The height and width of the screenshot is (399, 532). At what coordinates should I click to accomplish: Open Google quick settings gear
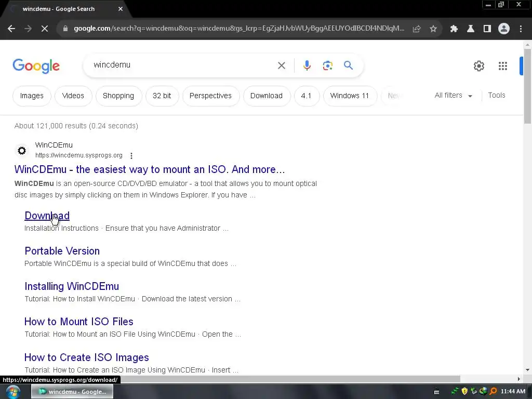coord(478,66)
